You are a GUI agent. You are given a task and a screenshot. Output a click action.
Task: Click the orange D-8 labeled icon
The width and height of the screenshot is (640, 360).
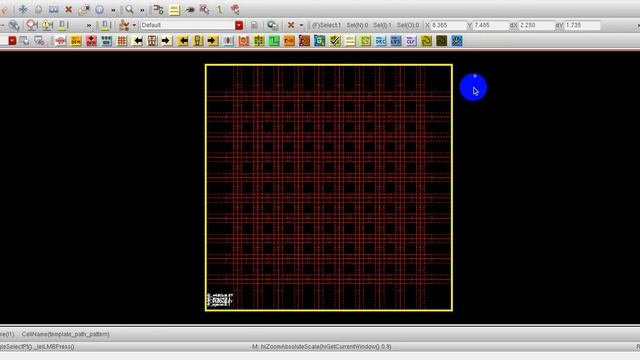[289, 41]
